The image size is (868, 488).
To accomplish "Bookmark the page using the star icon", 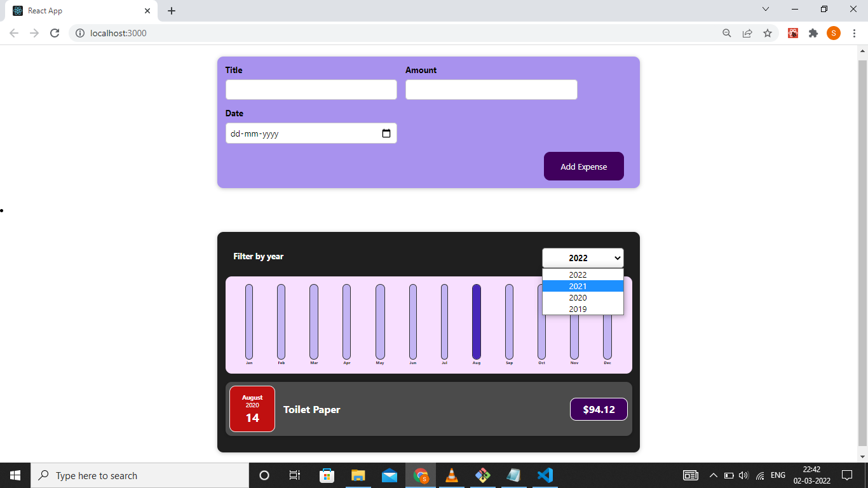I will coord(768,33).
